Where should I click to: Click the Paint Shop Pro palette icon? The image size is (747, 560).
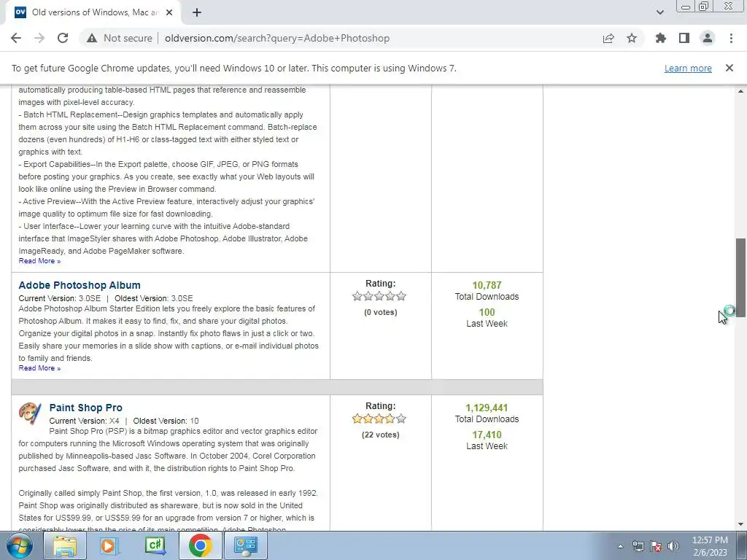(30, 413)
